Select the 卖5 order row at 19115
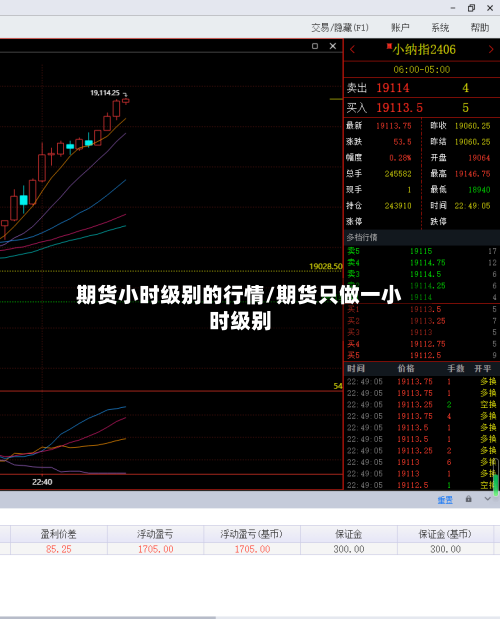Viewport: 500px width, 619px height. click(421, 251)
